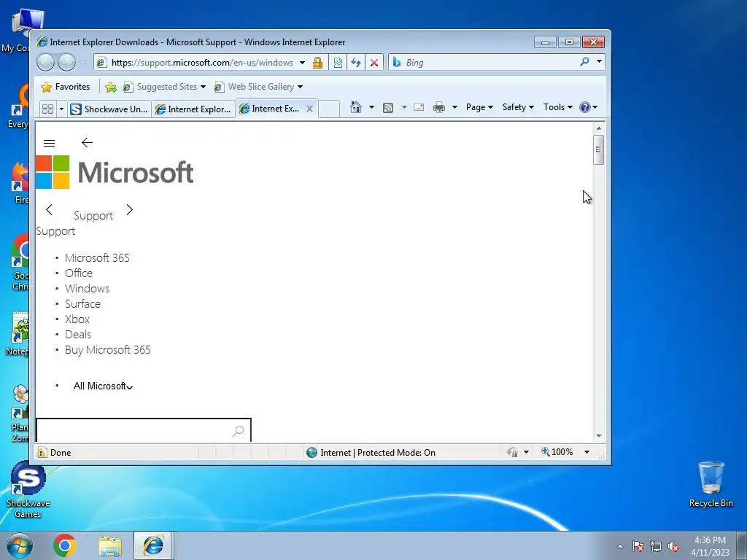
Task: Click the muted volume tray icon
Action: [x=673, y=547]
